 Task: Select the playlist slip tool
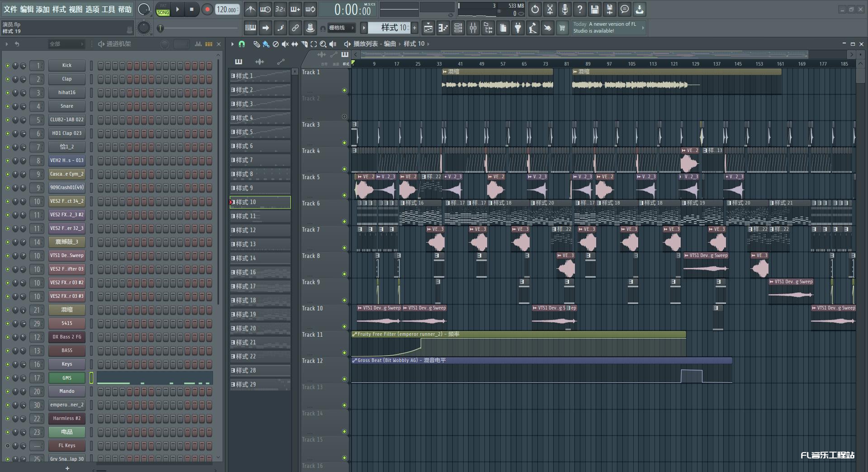pos(294,44)
